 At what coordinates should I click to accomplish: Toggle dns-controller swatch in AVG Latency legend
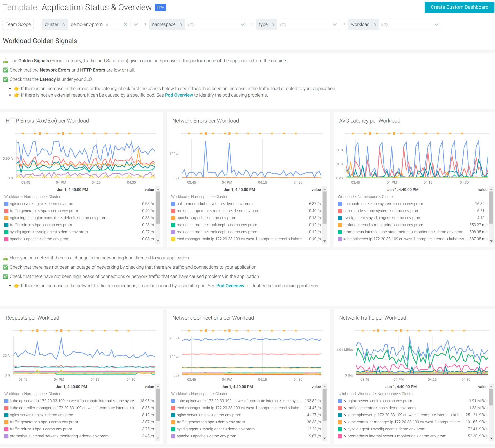(340, 204)
